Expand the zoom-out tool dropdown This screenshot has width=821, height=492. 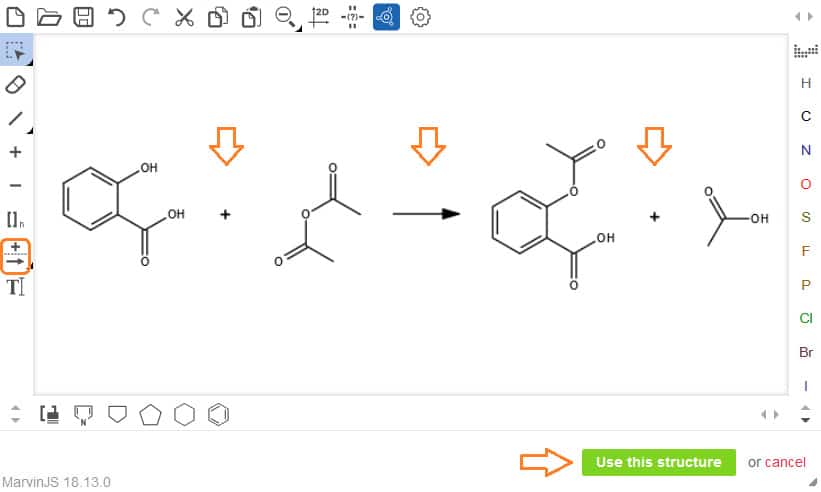297,27
